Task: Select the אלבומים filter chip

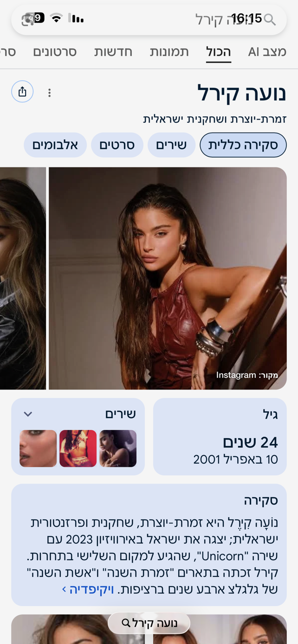Action: click(x=55, y=145)
